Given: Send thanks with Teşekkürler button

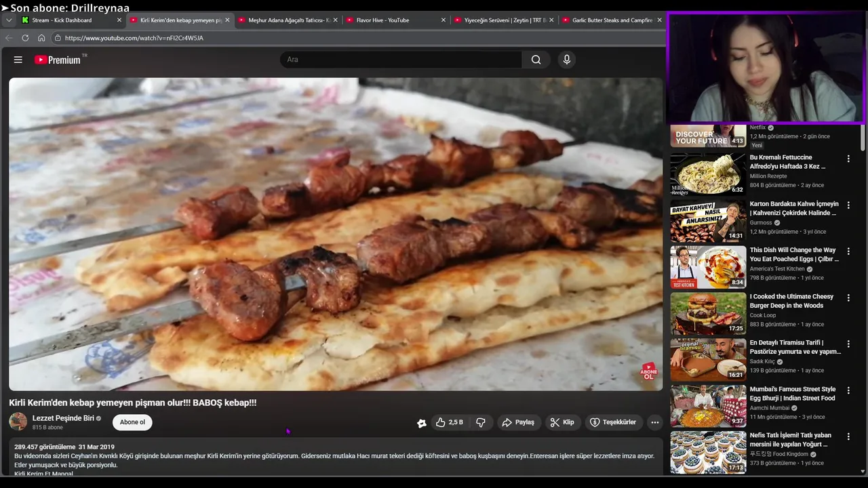Looking at the screenshot, I should [613, 422].
